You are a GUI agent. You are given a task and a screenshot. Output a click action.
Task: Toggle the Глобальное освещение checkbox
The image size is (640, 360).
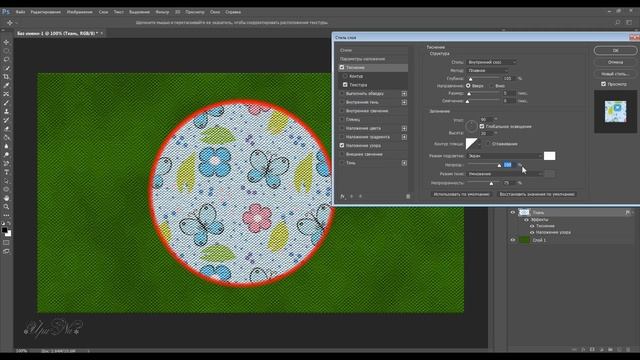point(482,126)
